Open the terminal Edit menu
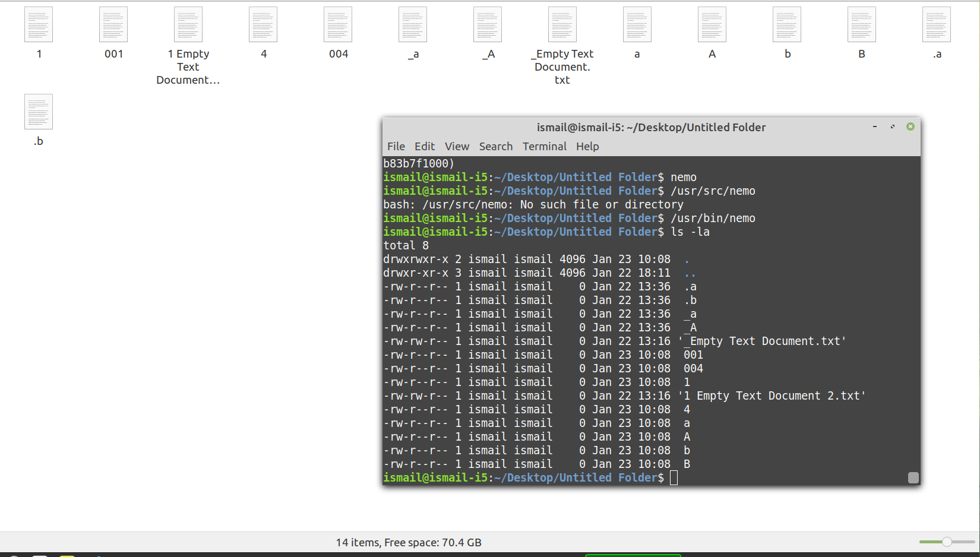Screen dimensions: 980x557 [425, 147]
